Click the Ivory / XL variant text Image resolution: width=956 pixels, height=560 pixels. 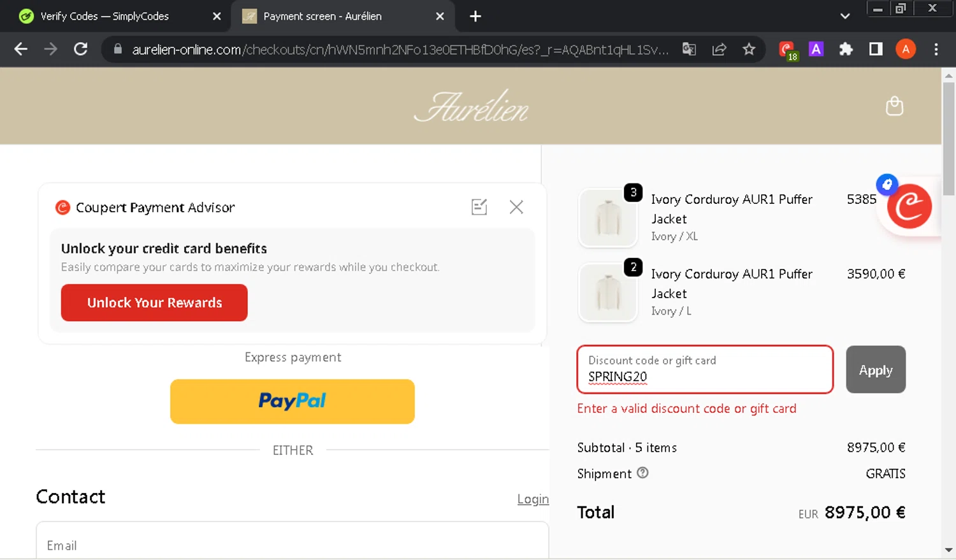pyautogui.click(x=674, y=236)
